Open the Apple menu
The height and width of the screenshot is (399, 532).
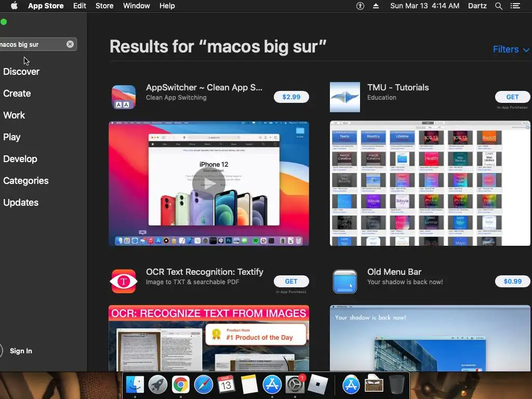coord(14,6)
